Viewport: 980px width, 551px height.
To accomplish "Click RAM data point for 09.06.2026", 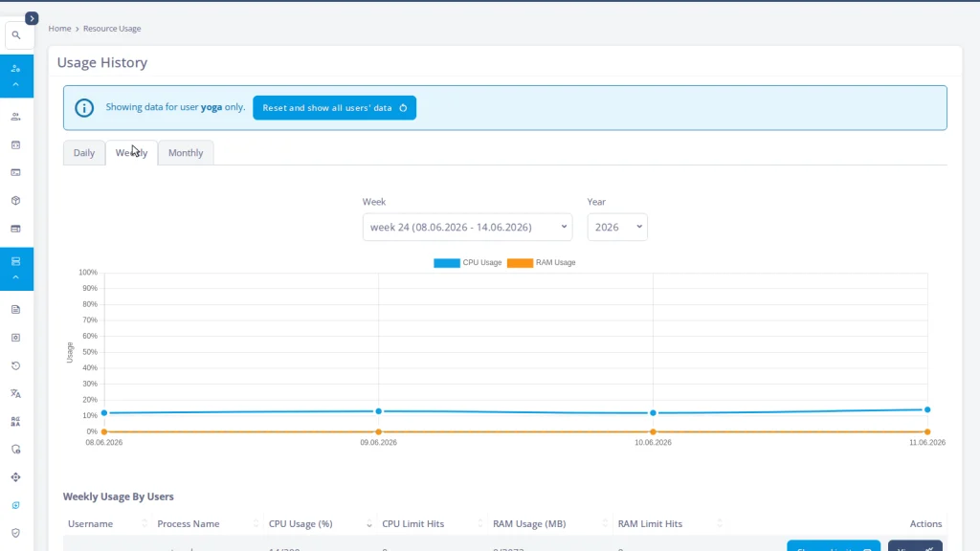I will pos(379,431).
